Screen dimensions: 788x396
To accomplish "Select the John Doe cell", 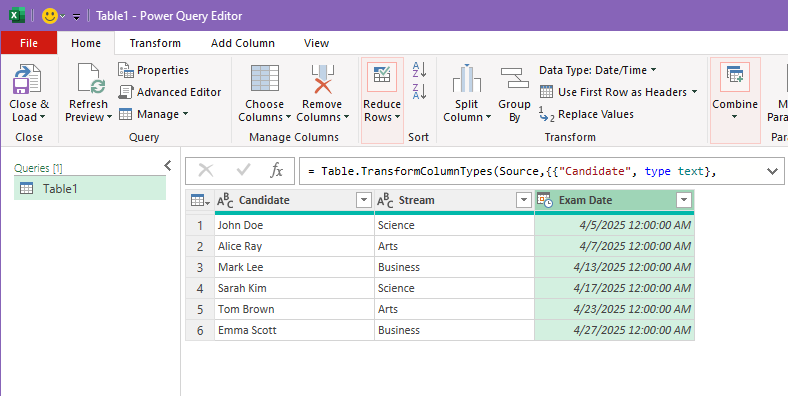I will coord(294,225).
